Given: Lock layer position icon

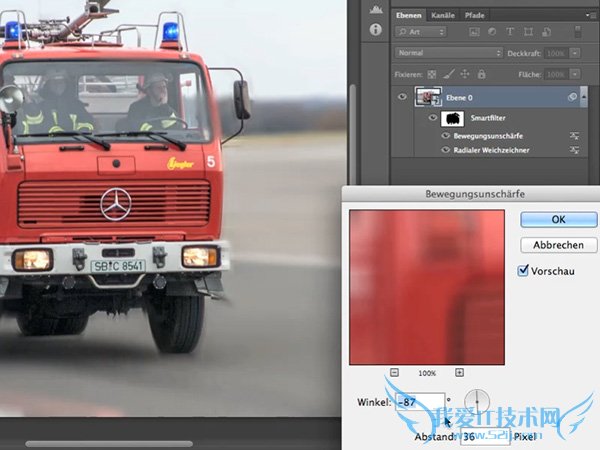Looking at the screenshot, I should (x=465, y=74).
